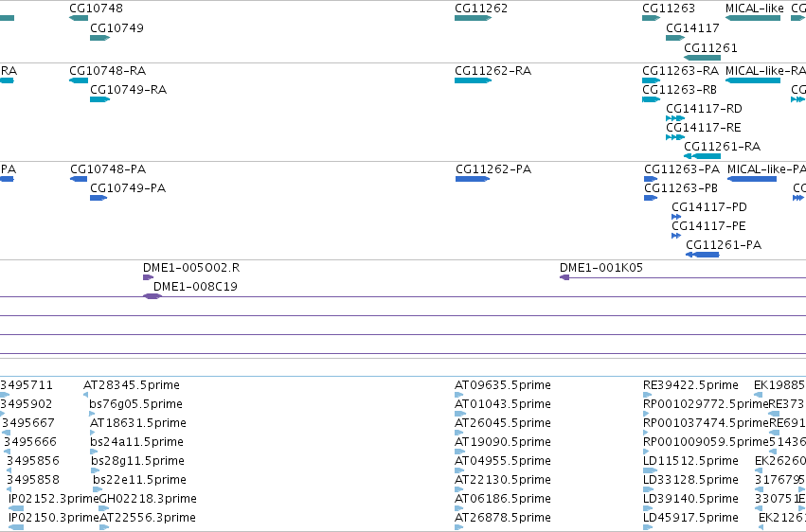Click EST AT01043.5prime
The width and height of the screenshot is (806, 532).
[x=503, y=404]
